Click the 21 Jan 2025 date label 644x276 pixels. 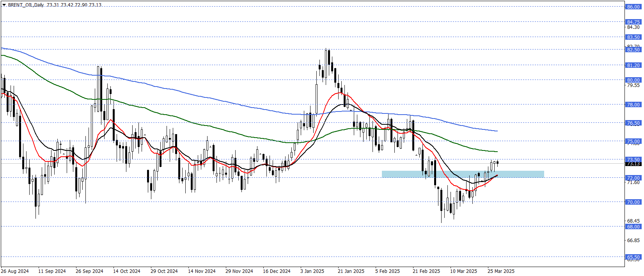351,271
